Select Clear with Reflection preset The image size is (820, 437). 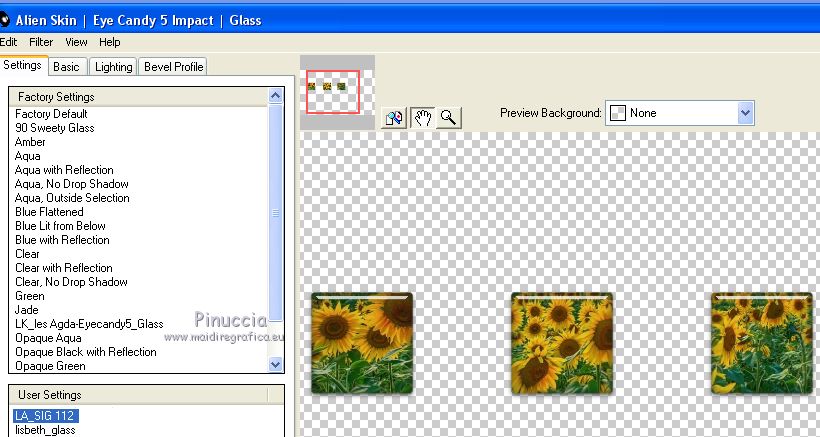[x=64, y=268]
